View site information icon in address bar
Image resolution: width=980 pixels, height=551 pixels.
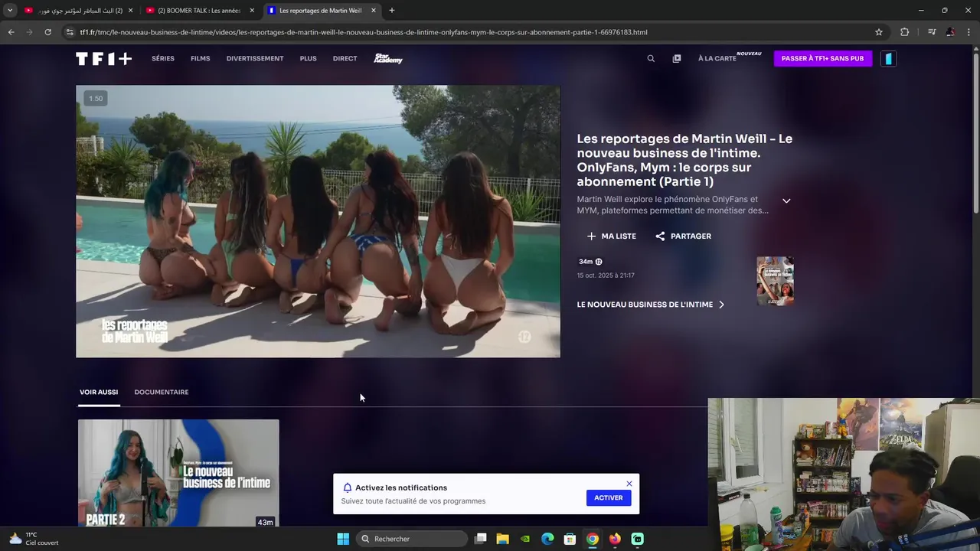tap(70, 32)
